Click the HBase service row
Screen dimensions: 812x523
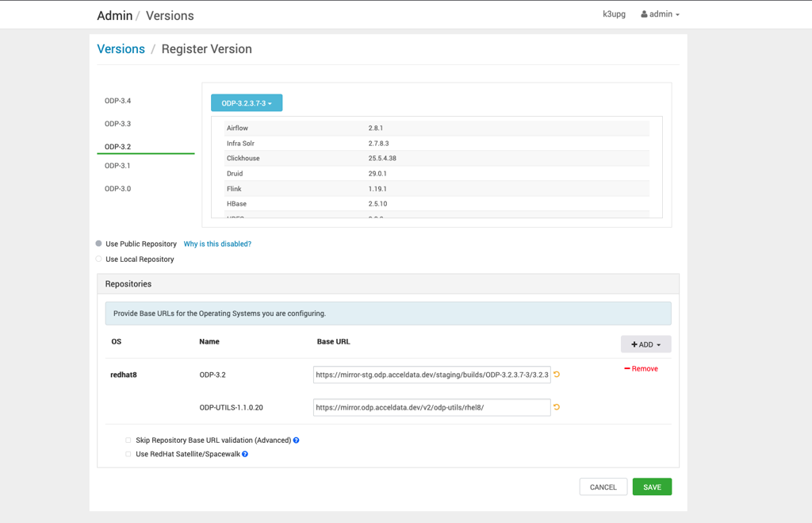point(437,204)
